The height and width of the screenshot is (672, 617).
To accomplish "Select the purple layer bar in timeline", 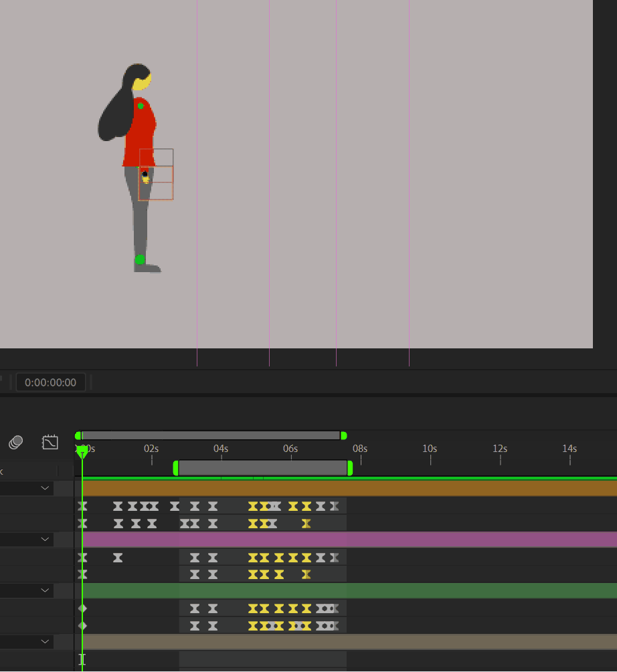I will click(349, 539).
